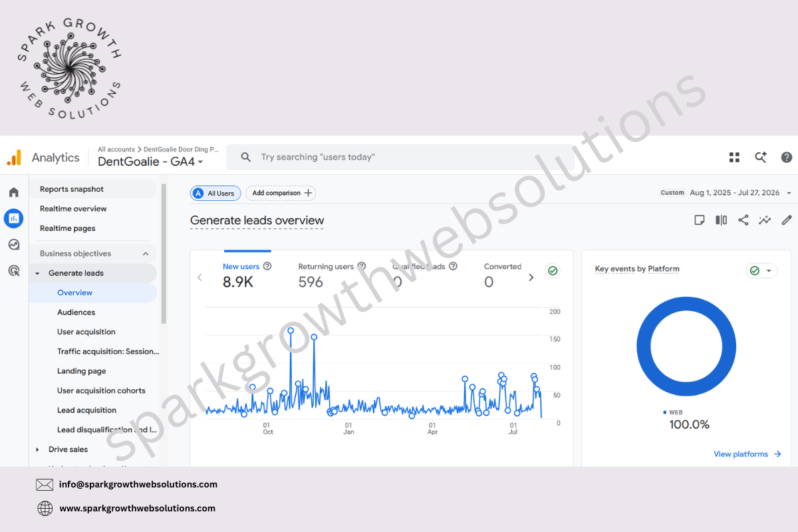798x532 pixels.
Task: Toggle the compare columns icon
Action: [x=722, y=220]
